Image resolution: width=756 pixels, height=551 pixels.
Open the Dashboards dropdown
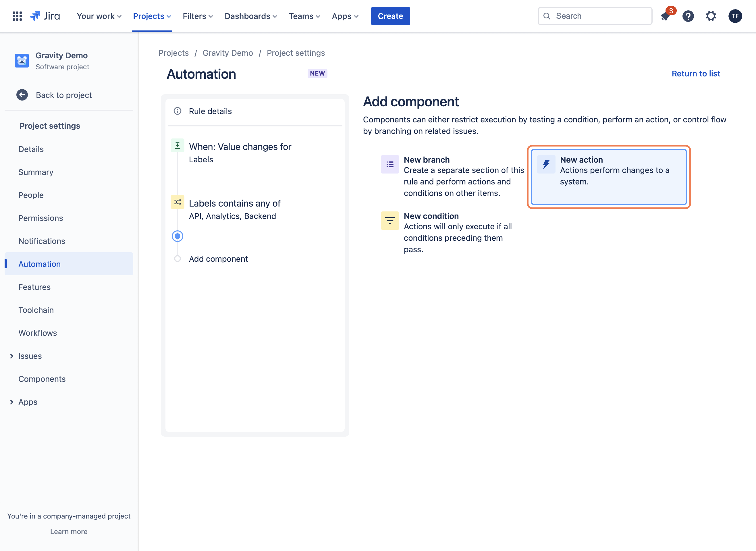point(251,16)
